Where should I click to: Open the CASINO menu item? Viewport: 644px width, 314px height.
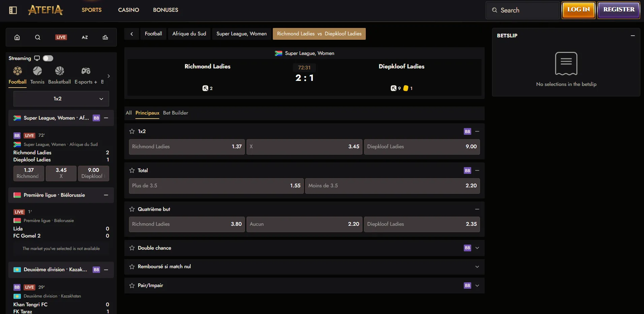[x=129, y=10]
